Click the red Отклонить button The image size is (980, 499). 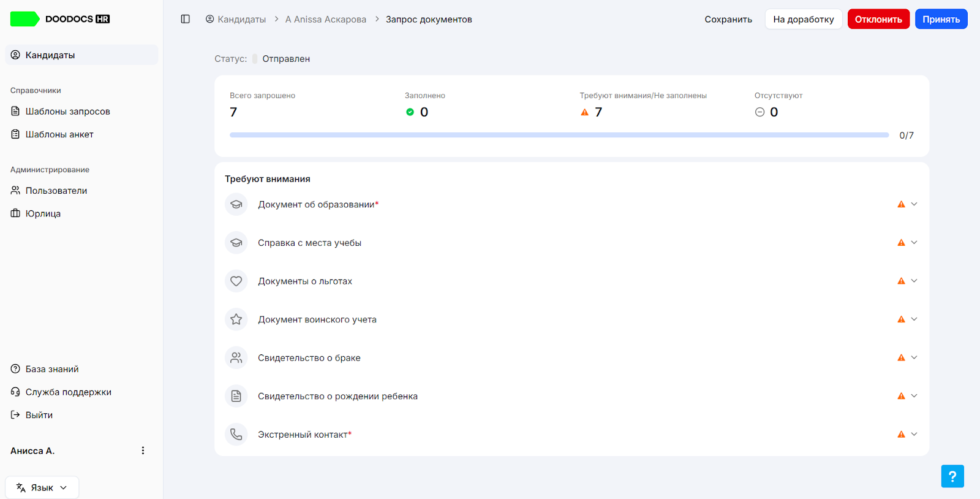[x=878, y=19]
